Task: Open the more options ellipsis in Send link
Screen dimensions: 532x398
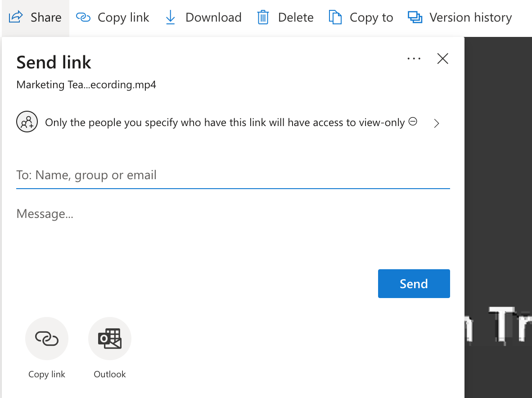Action: [x=414, y=59]
